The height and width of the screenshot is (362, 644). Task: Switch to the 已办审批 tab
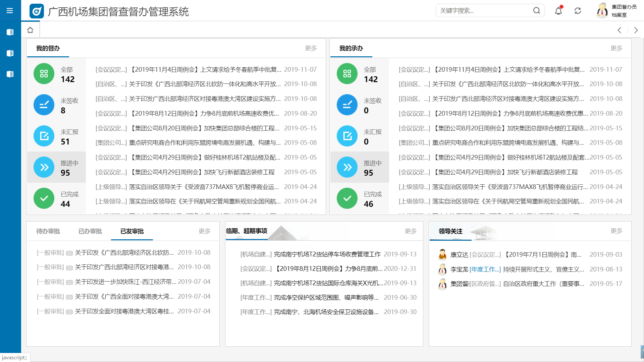pos(90,231)
